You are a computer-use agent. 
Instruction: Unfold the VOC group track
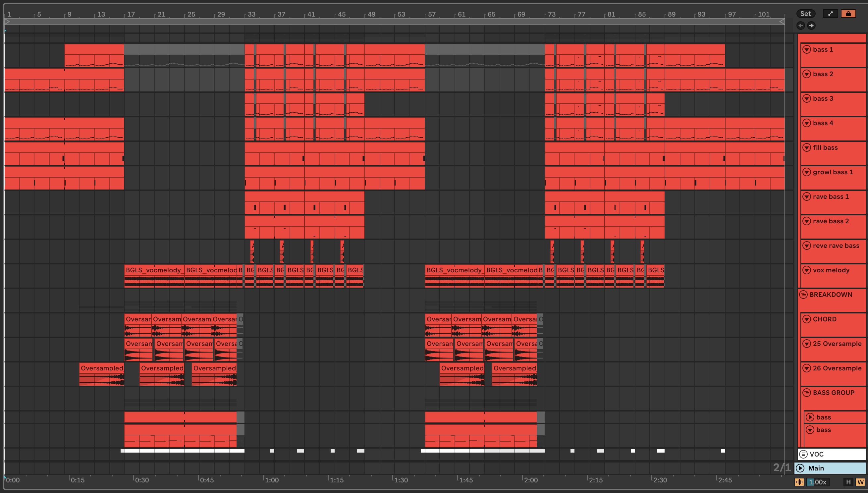click(803, 454)
